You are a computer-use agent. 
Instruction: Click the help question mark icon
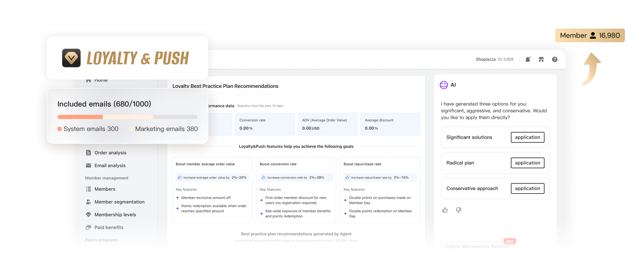(x=555, y=60)
